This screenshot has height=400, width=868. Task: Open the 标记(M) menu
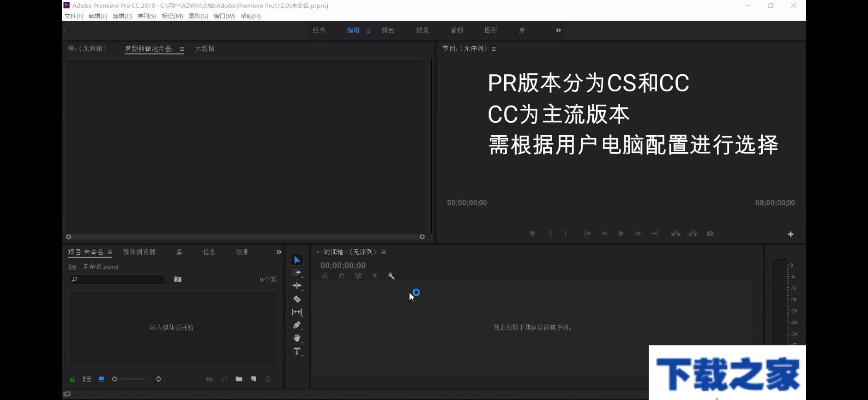pos(172,16)
